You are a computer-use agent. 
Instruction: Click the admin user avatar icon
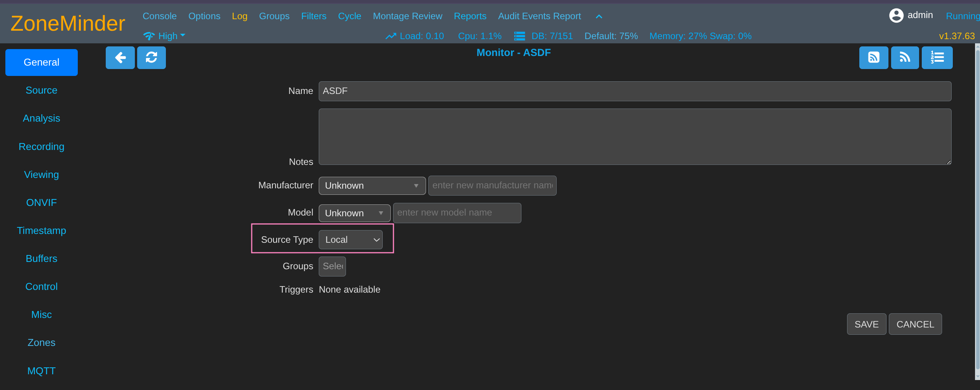pyautogui.click(x=896, y=16)
